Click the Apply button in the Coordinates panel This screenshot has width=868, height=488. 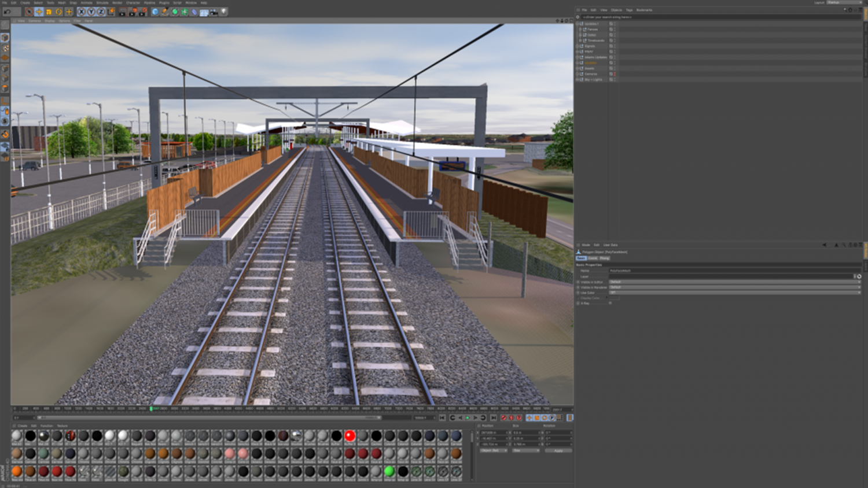(x=558, y=450)
